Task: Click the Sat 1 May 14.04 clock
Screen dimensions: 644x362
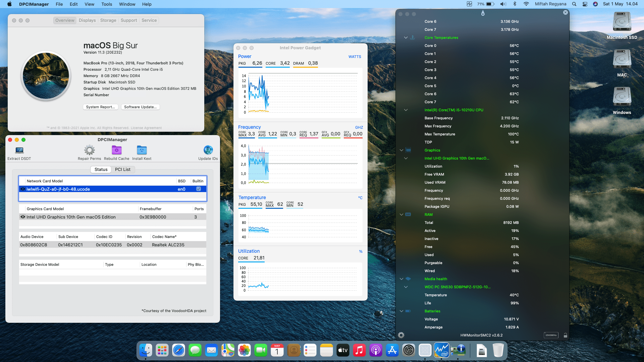Action: 620,4
